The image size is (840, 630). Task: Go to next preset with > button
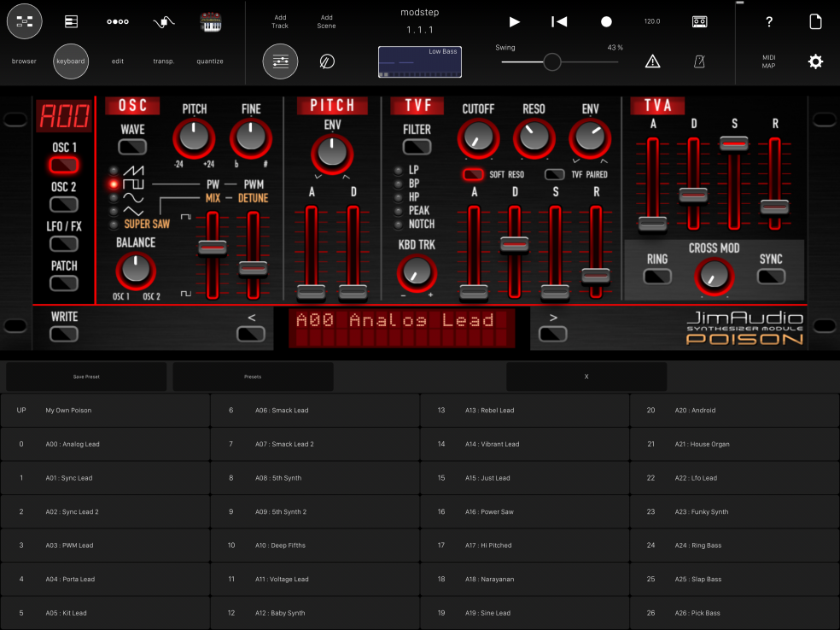pos(552,334)
